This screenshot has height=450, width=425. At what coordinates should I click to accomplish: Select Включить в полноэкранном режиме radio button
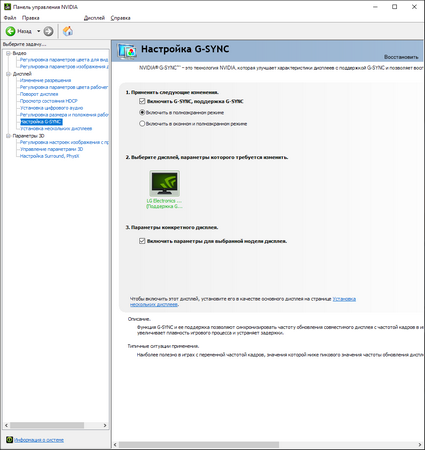click(x=142, y=112)
